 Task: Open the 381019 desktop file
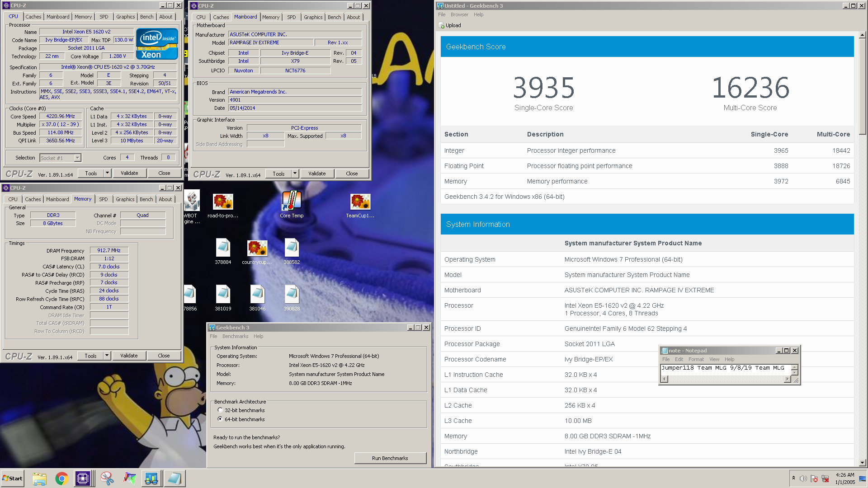(223, 298)
